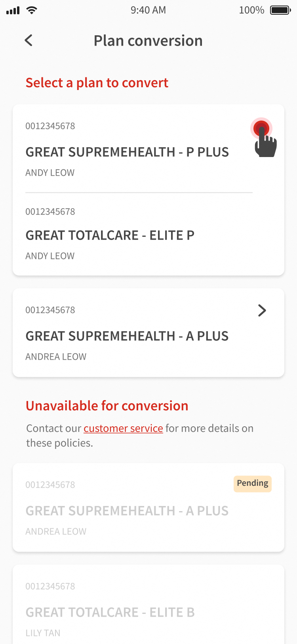Tap the Pending status badge
297x644 pixels.
click(252, 483)
